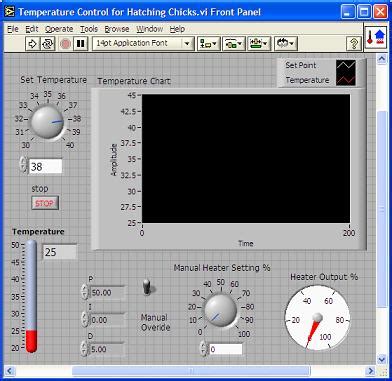Click the Run Continuously toolbar icon

pyautogui.click(x=48, y=44)
